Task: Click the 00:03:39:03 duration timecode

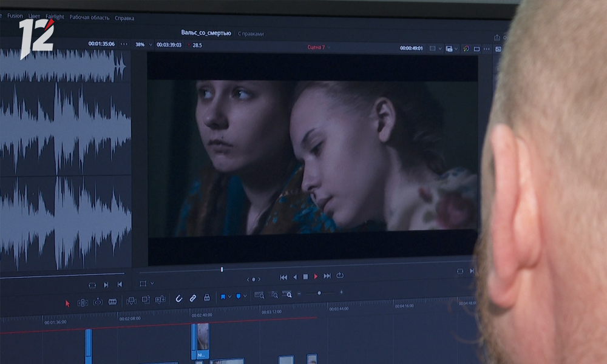Action: pos(169,45)
